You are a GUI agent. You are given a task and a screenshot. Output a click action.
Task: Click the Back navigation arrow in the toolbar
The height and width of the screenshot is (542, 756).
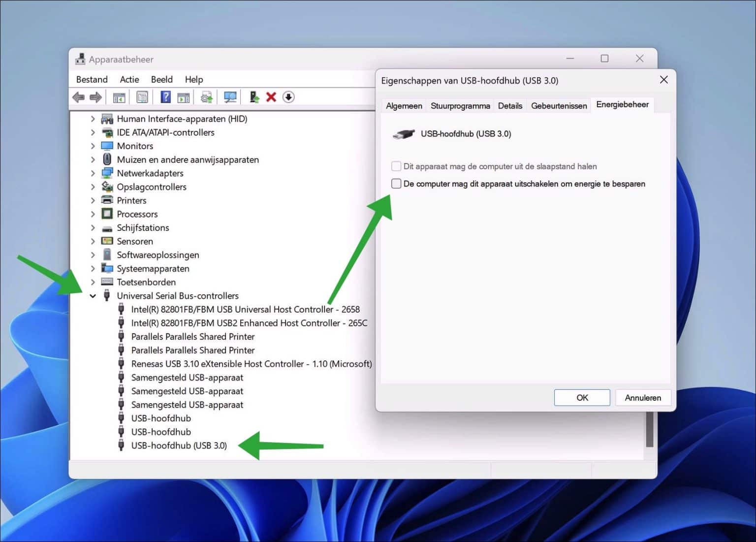(x=78, y=97)
